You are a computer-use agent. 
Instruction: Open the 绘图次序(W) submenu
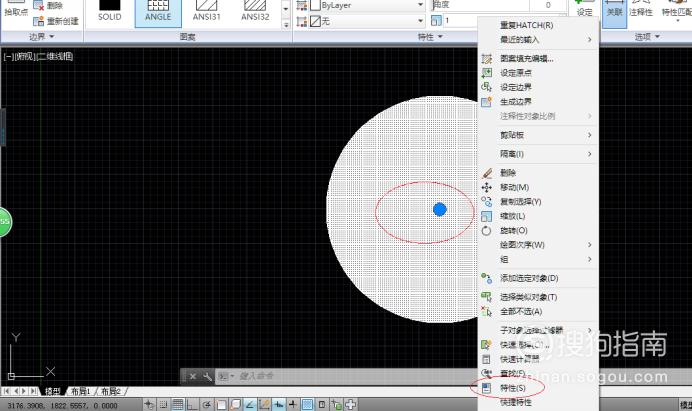pyautogui.click(x=538, y=245)
